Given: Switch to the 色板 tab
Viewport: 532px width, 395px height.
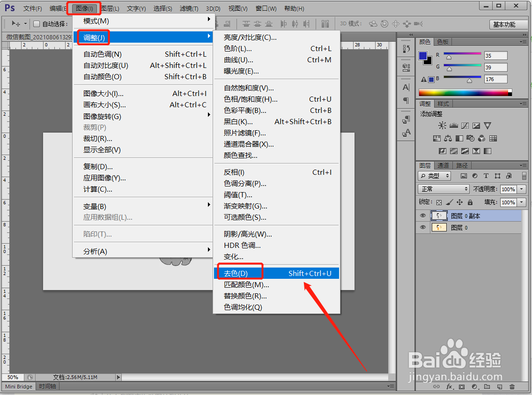Looking at the screenshot, I should (x=443, y=42).
